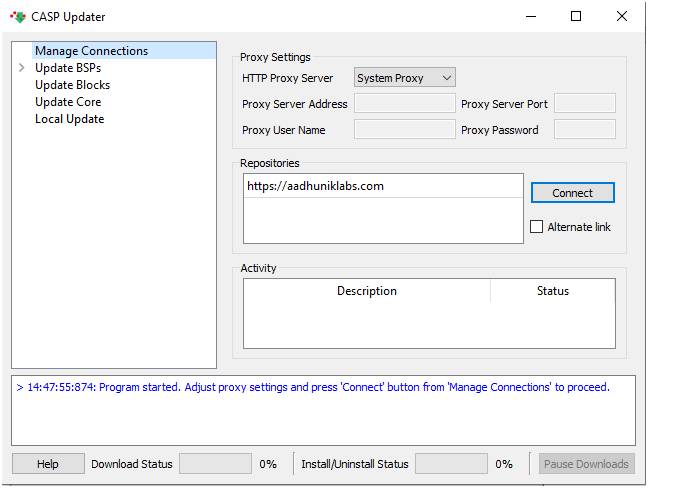Select the Update BSPs item
This screenshot has width=673, height=488.
[67, 68]
